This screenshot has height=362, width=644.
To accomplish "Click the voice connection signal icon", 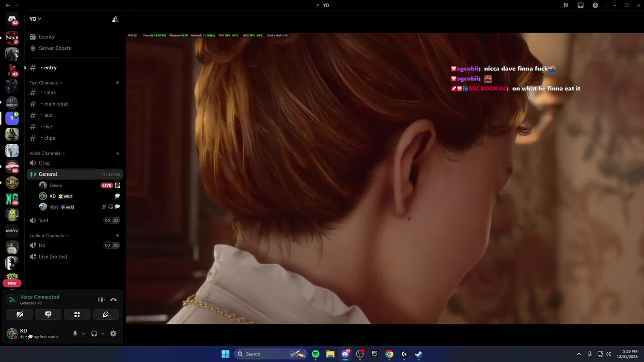I will coord(12,300).
